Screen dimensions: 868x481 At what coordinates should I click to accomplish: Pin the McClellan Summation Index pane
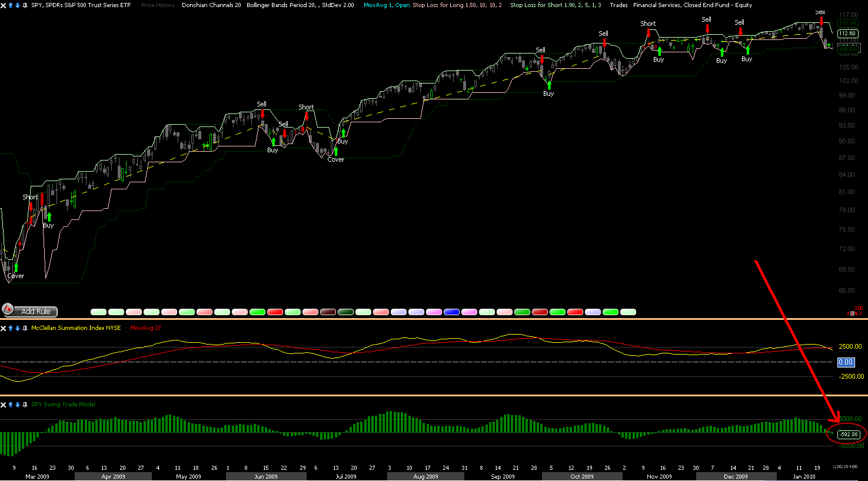pos(25,328)
